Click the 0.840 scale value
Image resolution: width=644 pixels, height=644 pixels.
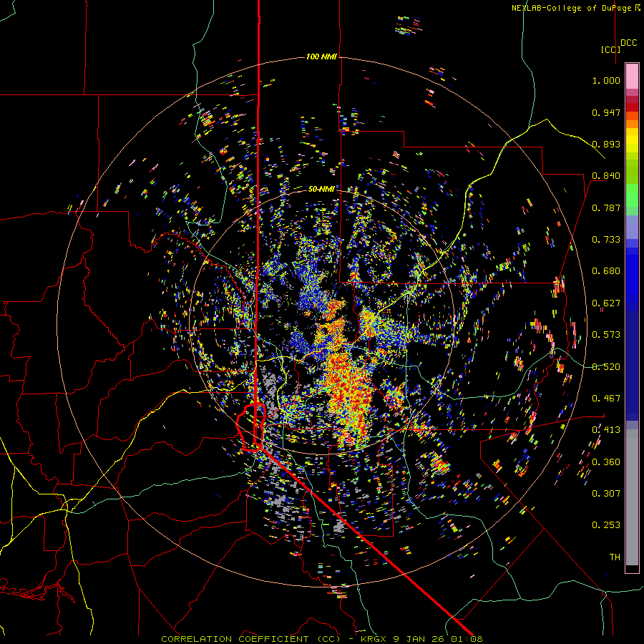coord(606,176)
